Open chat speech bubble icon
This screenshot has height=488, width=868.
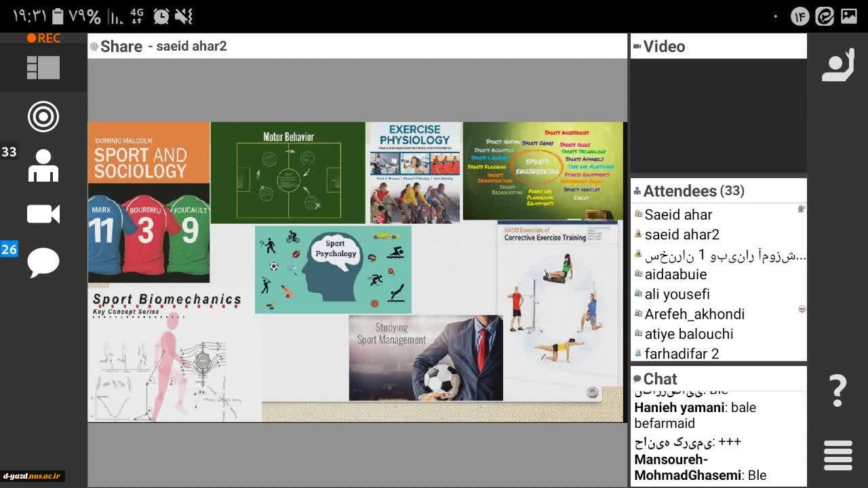(x=43, y=262)
